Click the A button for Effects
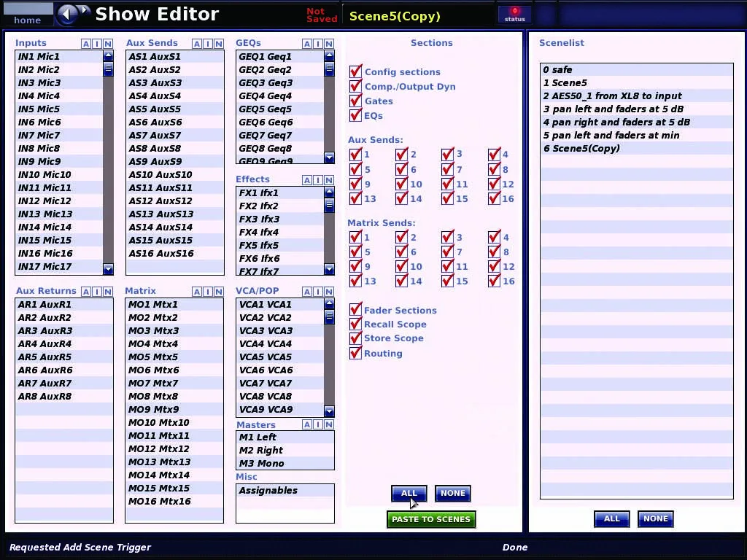This screenshot has width=747, height=560. click(307, 180)
